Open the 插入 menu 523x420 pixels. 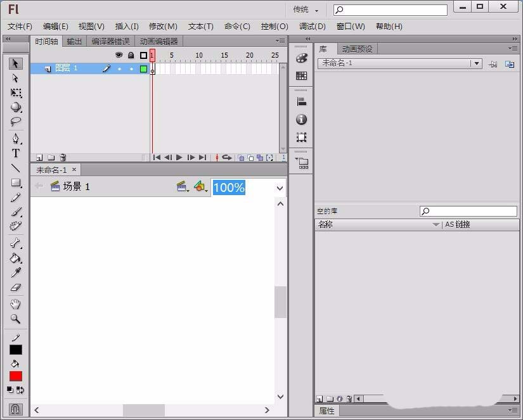pyautogui.click(x=126, y=27)
